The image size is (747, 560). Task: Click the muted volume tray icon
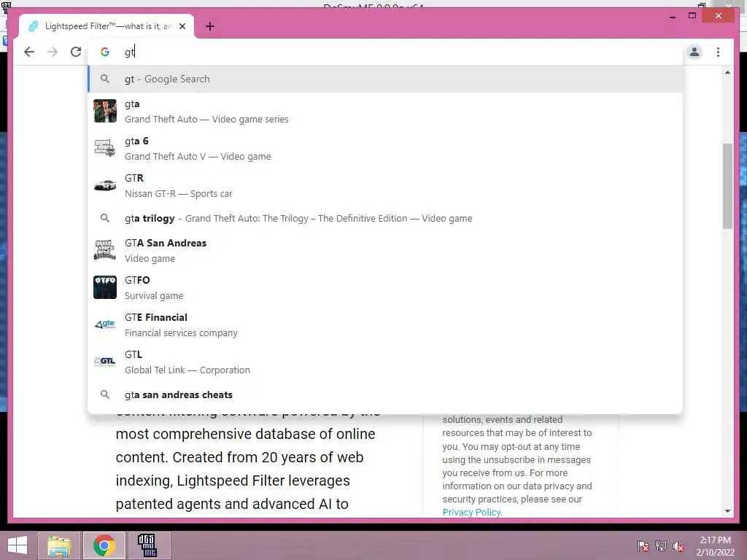pyautogui.click(x=678, y=545)
